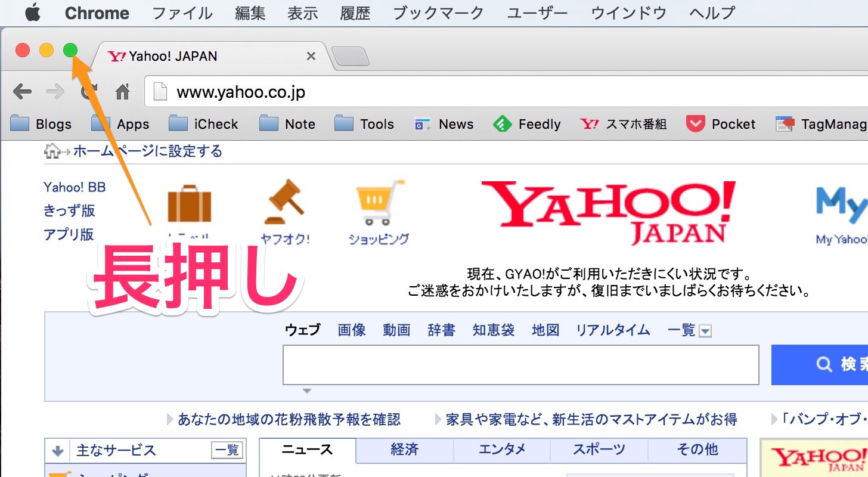Click the Yahoo! JAPAN main logo
This screenshot has width=868, height=477.
(x=608, y=212)
